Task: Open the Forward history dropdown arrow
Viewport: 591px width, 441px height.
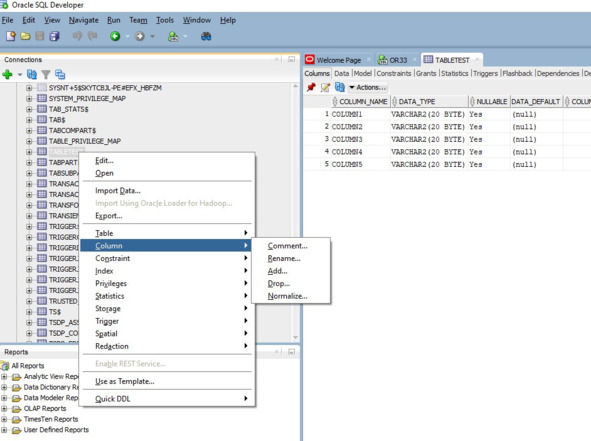Action: point(152,36)
